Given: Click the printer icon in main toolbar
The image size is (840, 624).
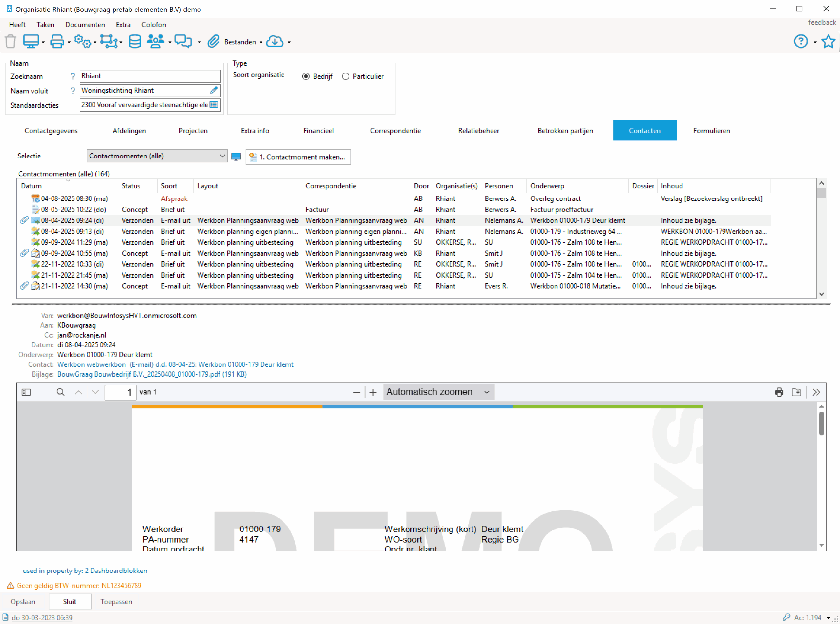Looking at the screenshot, I should click(57, 42).
